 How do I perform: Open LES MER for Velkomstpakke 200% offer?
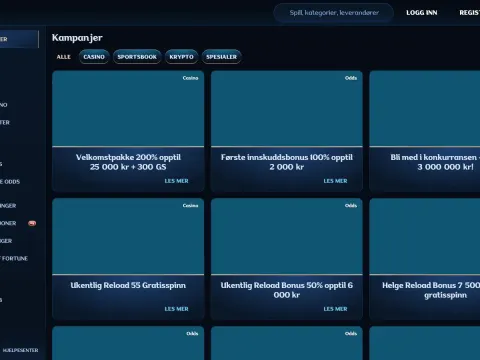click(x=176, y=181)
